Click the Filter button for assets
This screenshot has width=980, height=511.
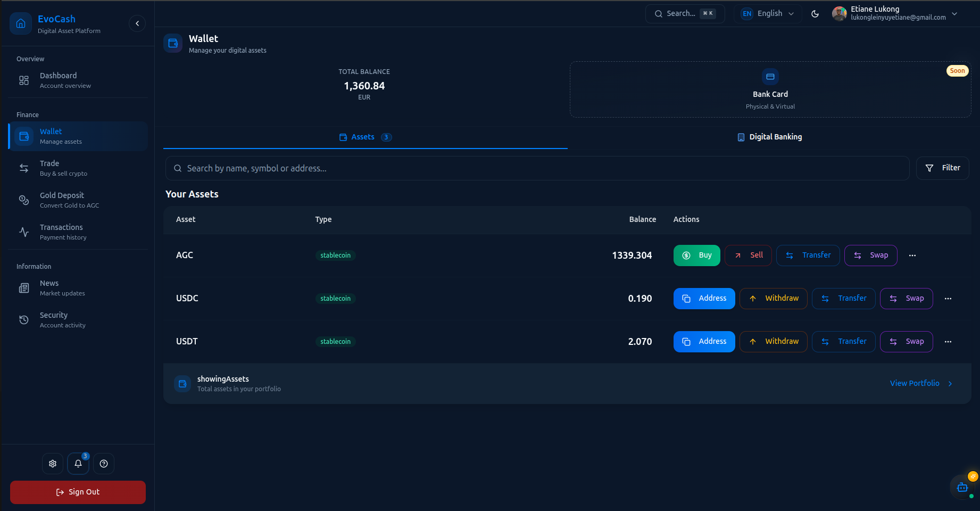(942, 168)
